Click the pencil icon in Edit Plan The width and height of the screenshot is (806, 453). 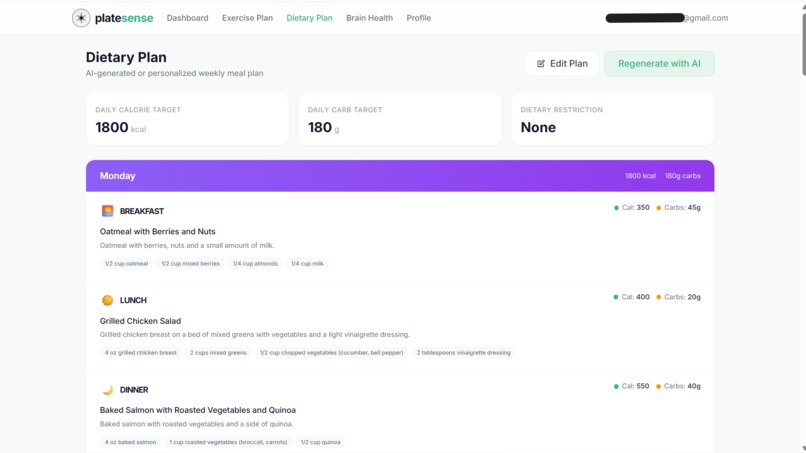[x=541, y=64]
